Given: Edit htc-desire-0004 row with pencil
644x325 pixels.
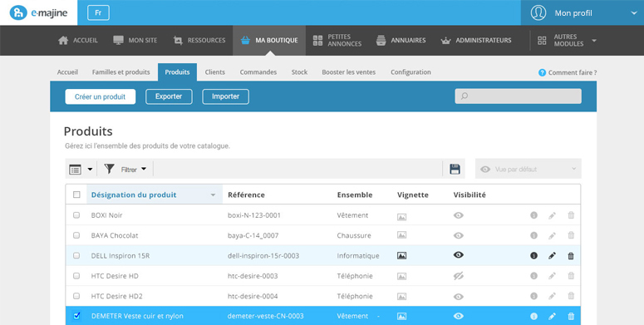Looking at the screenshot, I should pyautogui.click(x=552, y=296).
